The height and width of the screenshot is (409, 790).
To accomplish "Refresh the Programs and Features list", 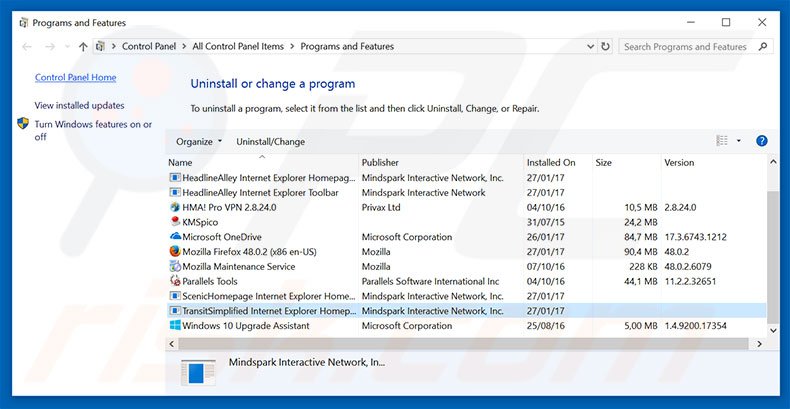I will tap(605, 46).
